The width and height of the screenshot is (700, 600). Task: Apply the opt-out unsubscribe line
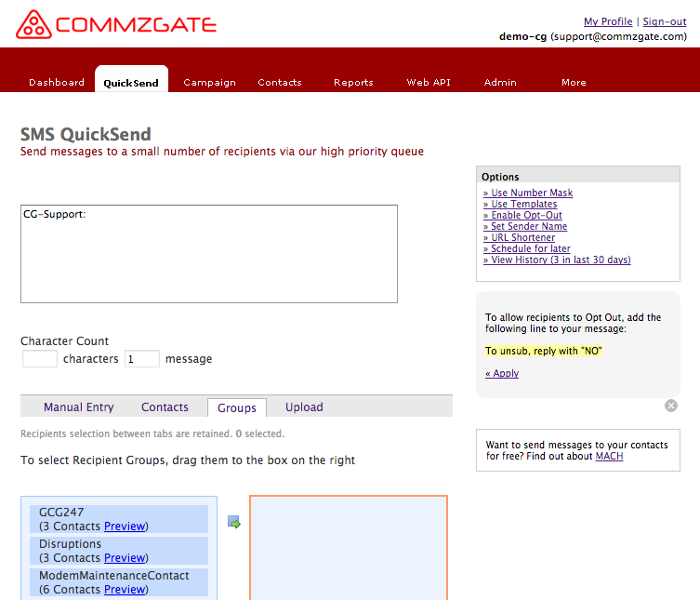click(502, 373)
